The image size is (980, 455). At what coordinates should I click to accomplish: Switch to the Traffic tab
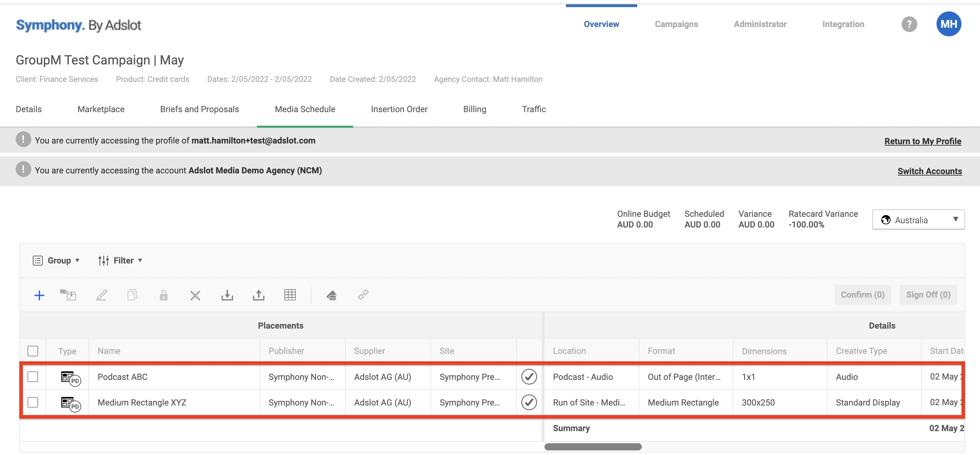click(x=534, y=109)
